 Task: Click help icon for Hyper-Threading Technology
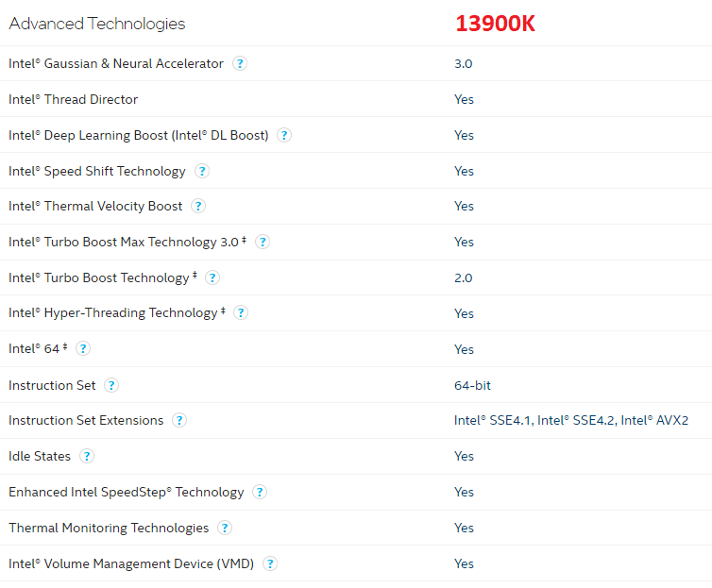241,312
